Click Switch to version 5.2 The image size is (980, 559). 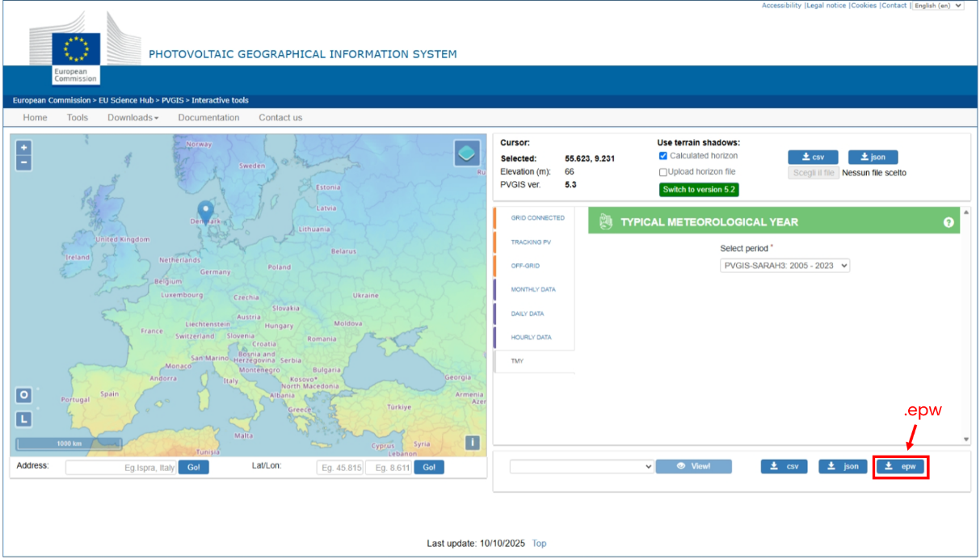click(699, 190)
